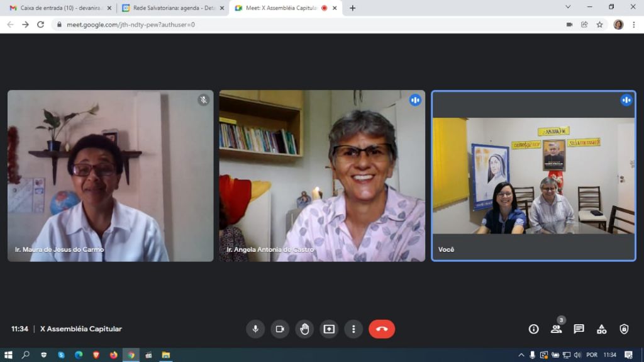644x362 pixels.
Task: Select Ir. Angela Antonia de Castro's video tile
Action: pos(322,176)
